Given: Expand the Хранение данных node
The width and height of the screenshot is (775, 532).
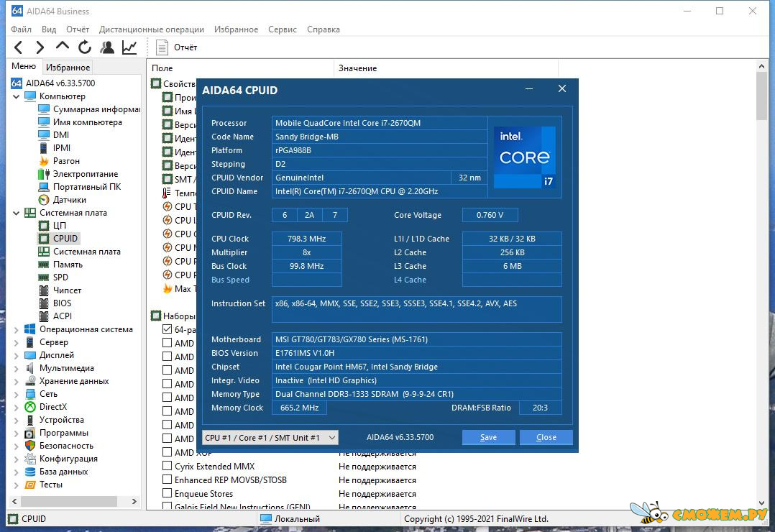Looking at the screenshot, I should point(17,381).
